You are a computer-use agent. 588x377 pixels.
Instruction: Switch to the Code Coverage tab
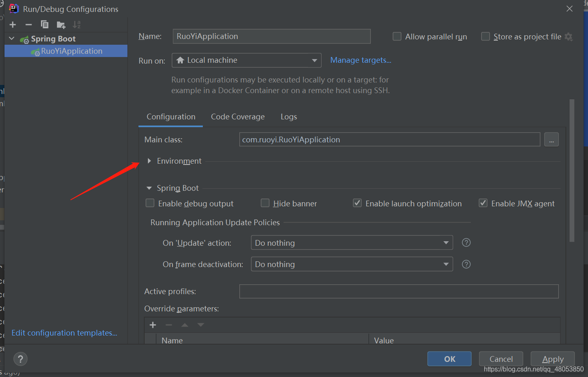pyautogui.click(x=238, y=117)
